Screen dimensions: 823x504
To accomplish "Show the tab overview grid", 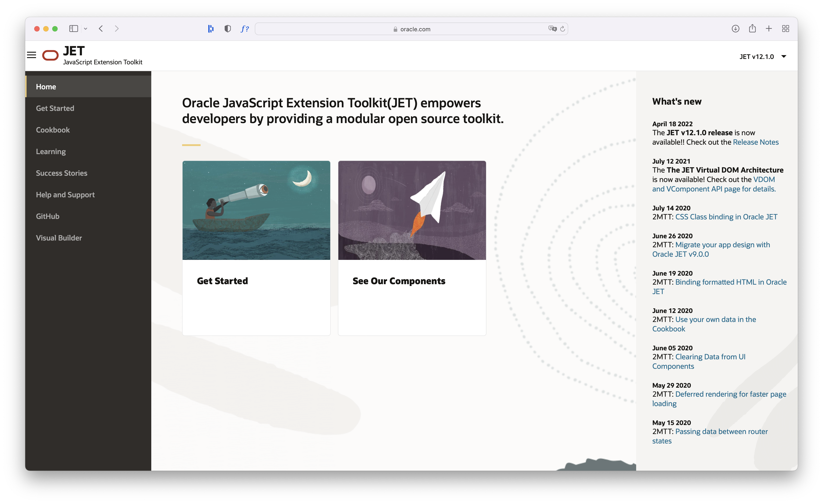I will [786, 29].
